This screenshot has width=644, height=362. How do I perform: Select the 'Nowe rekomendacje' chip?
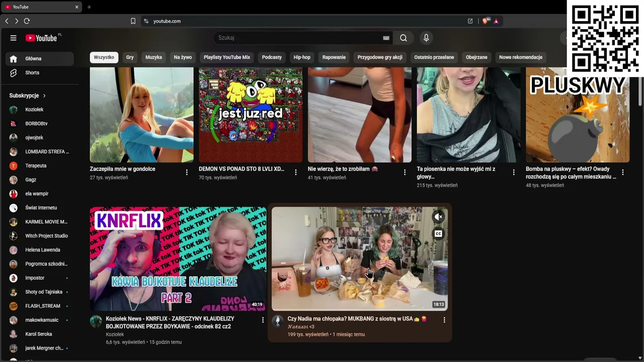point(521,57)
